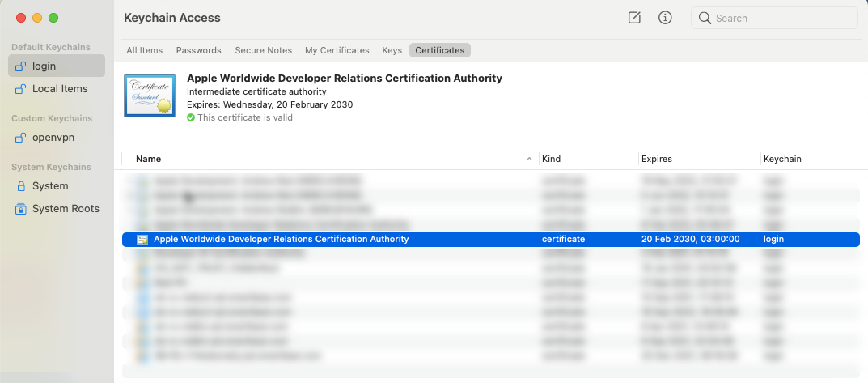Click the Local Items padlock icon
This screenshot has width=868, height=383.
coord(21,89)
